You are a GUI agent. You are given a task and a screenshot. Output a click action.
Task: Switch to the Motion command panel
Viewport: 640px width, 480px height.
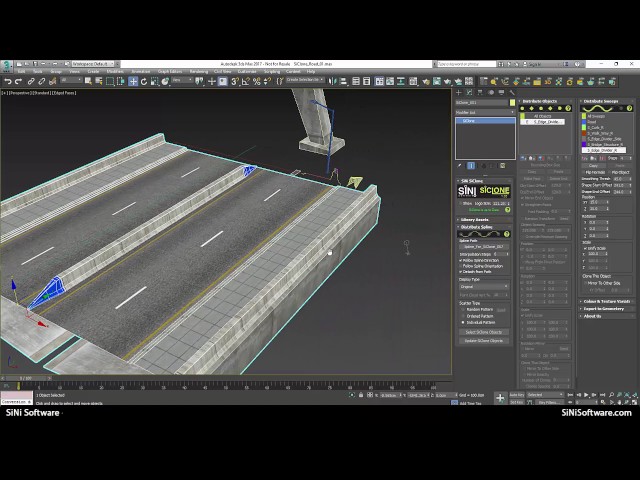pos(491,93)
